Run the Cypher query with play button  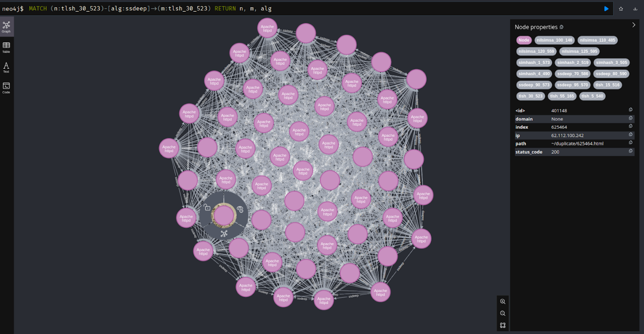[x=606, y=9]
